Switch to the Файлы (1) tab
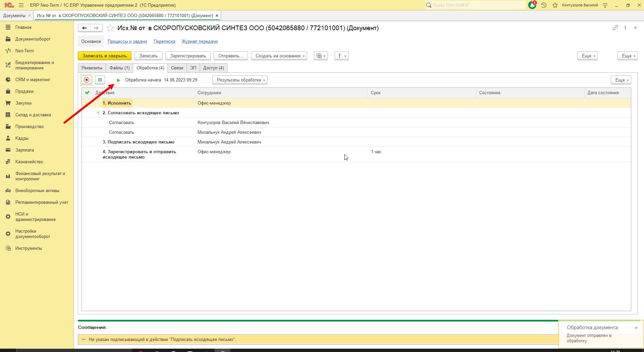This screenshot has width=644, height=352. pyautogui.click(x=119, y=68)
